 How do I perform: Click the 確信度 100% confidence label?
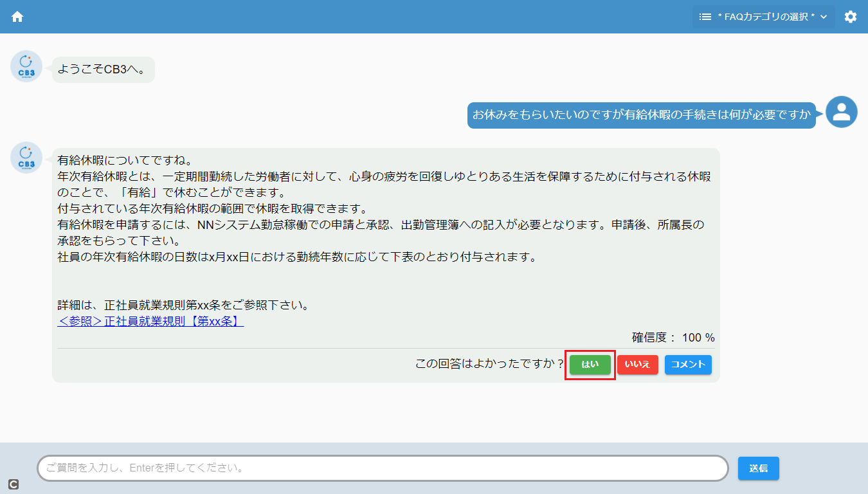click(x=673, y=338)
